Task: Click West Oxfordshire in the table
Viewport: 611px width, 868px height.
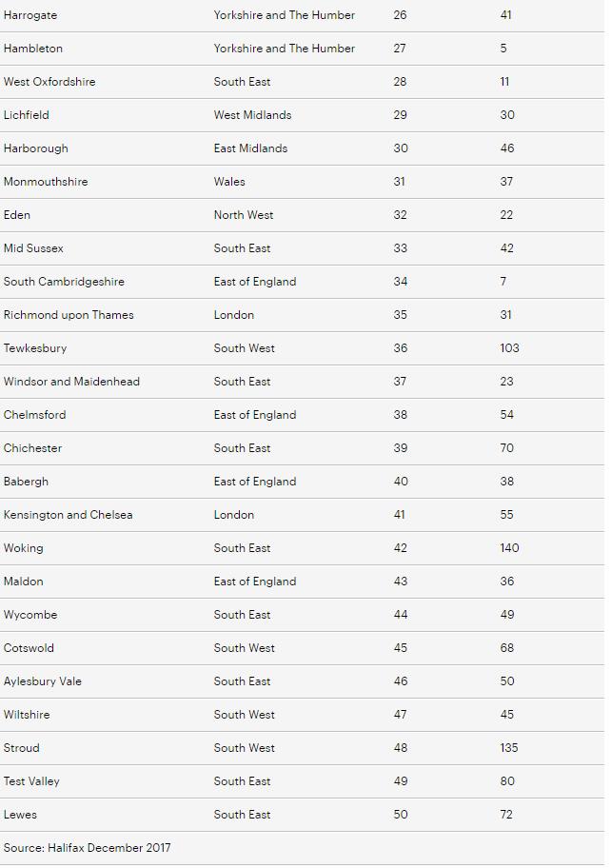Action: click(x=49, y=82)
